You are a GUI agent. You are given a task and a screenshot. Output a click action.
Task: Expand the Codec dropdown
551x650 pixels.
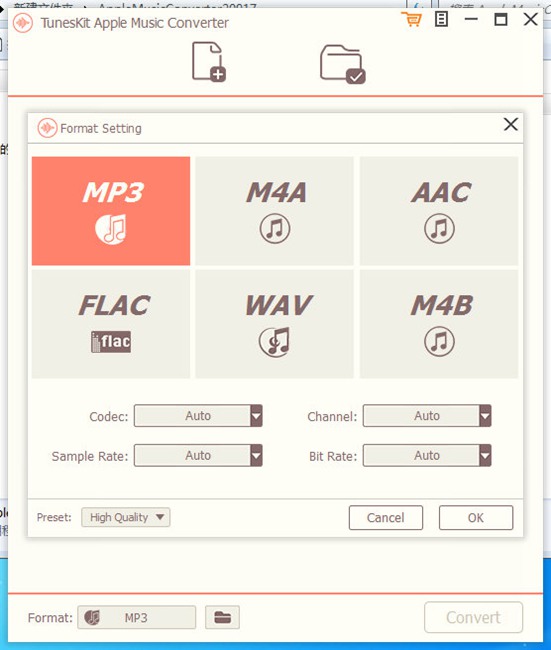[x=198, y=416]
